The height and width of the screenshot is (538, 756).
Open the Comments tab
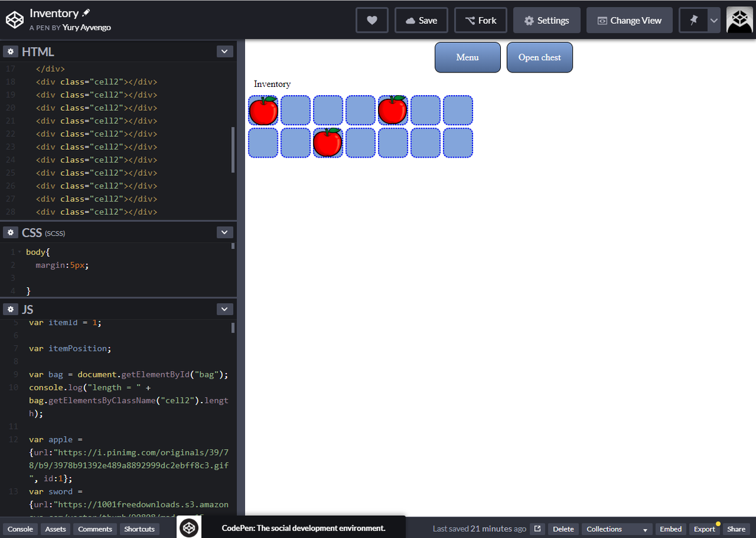coord(95,529)
